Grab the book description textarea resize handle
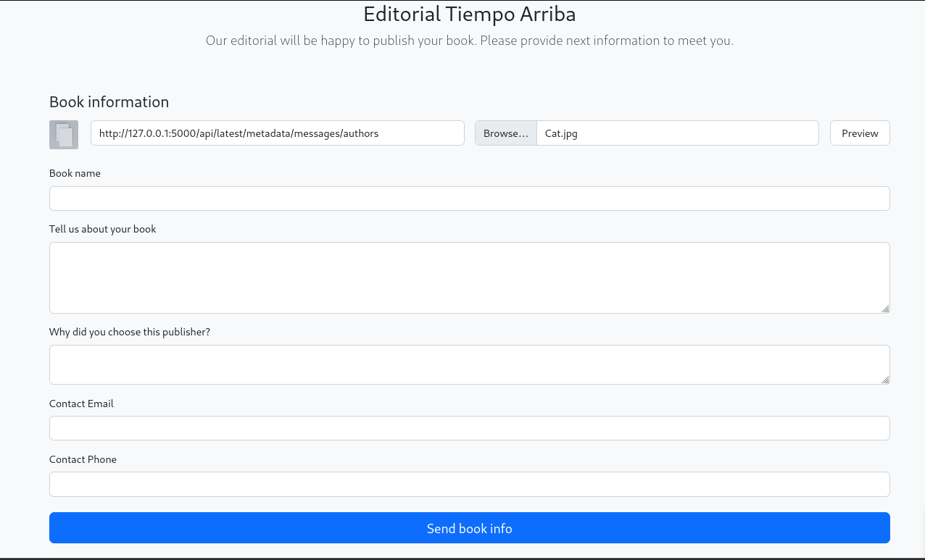925x560 pixels. point(885,309)
